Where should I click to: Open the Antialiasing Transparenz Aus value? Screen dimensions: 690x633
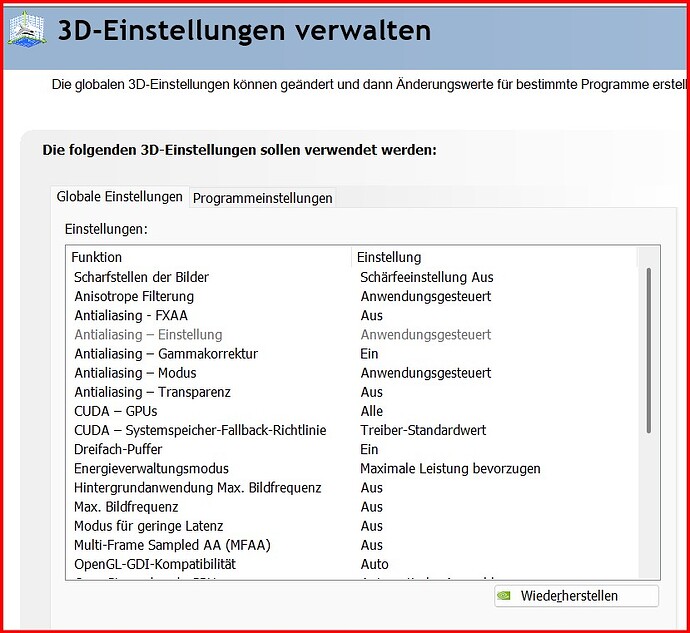coord(371,392)
